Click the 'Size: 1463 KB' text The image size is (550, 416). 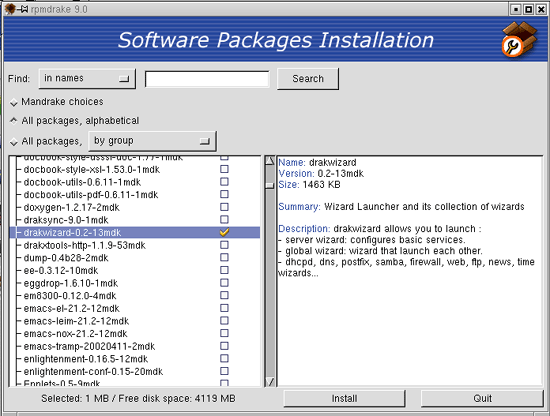[309, 185]
